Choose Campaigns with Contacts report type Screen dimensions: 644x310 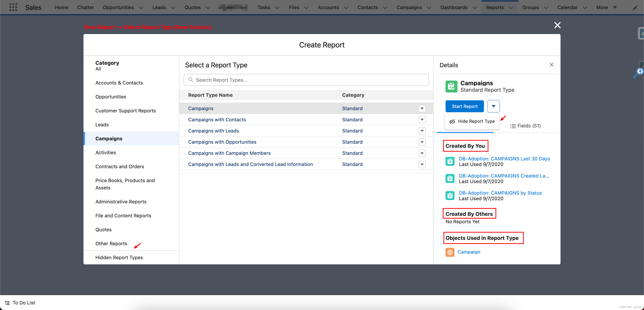coord(217,120)
